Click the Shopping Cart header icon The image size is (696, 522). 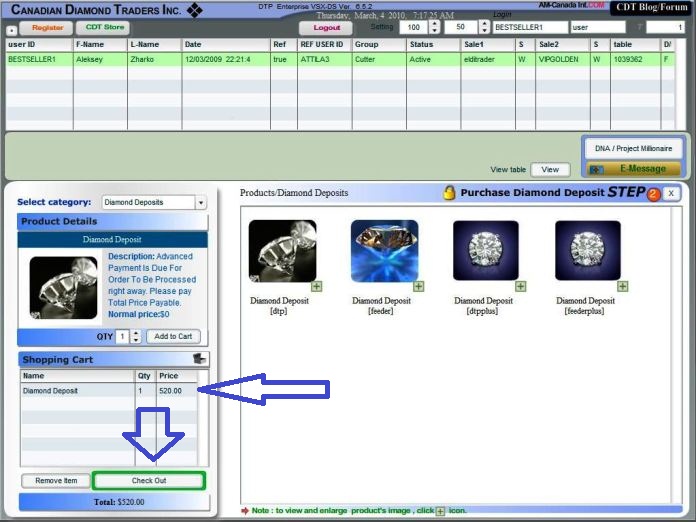(199, 359)
